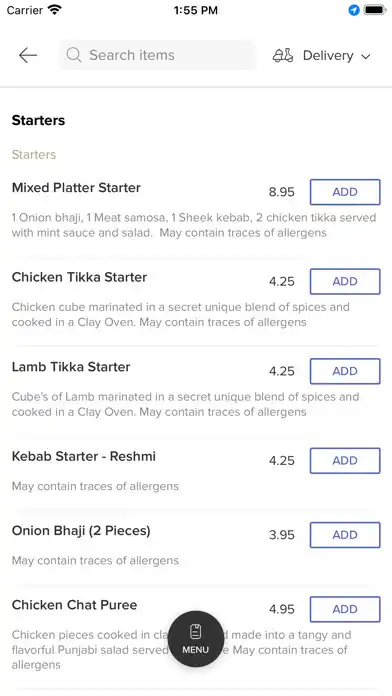Image resolution: width=392 pixels, height=696 pixels.
Task: Tap the battery icon in status bar
Action: 375,10
